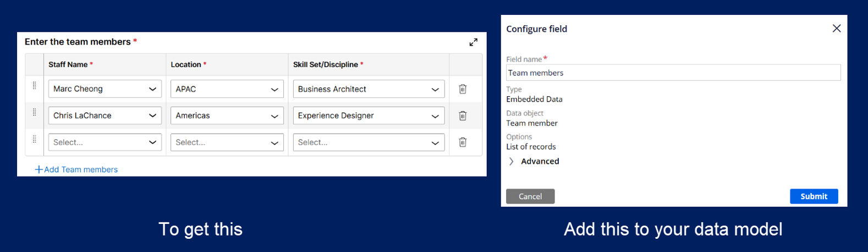Open the Experience Designer skill dropdown
Image resolution: width=868 pixels, height=252 pixels.
(368, 116)
